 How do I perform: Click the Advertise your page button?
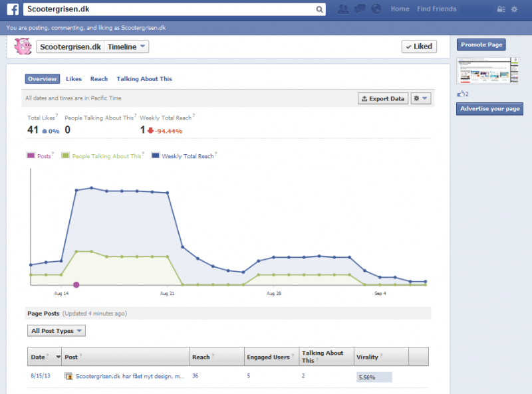point(489,109)
